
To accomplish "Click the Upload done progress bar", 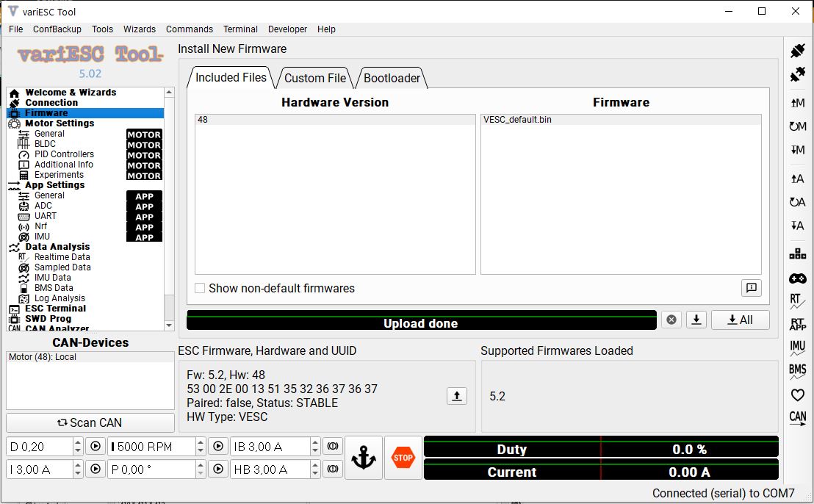I will (x=422, y=320).
